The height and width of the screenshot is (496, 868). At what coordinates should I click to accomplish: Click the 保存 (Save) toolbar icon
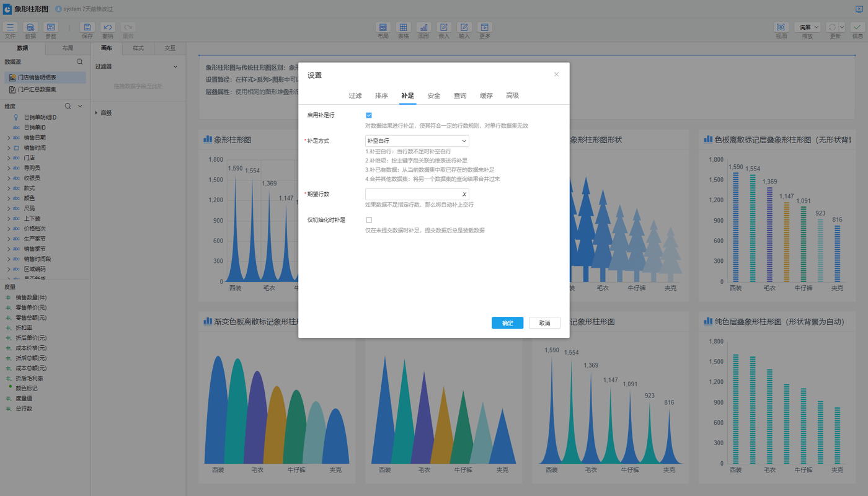pyautogui.click(x=87, y=27)
